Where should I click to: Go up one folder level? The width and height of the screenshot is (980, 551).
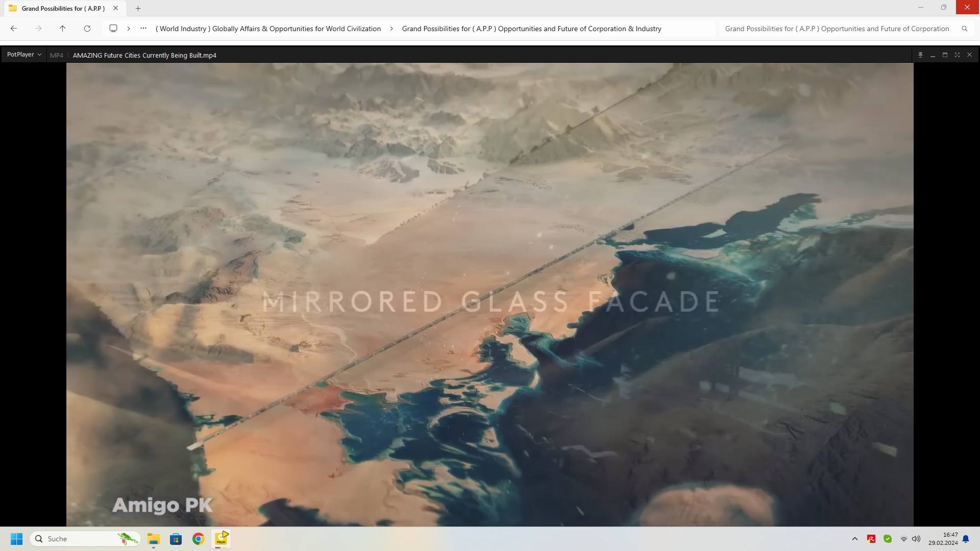coord(63,29)
